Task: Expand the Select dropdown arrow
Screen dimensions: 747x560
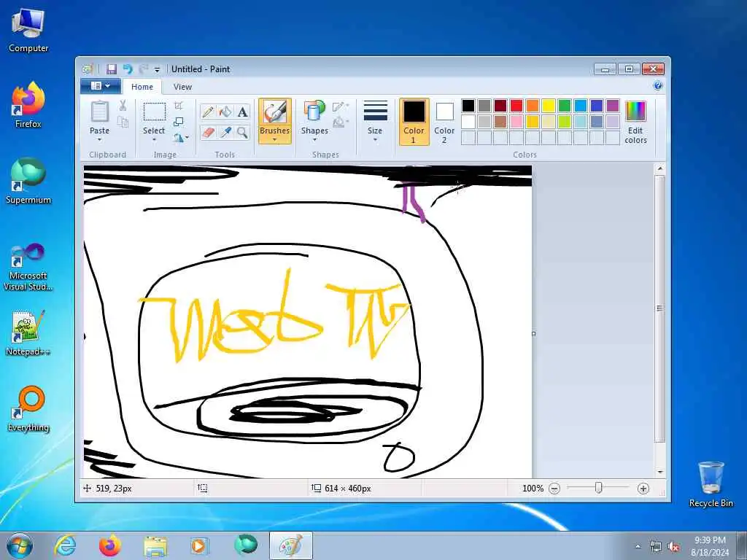Action: [155, 139]
